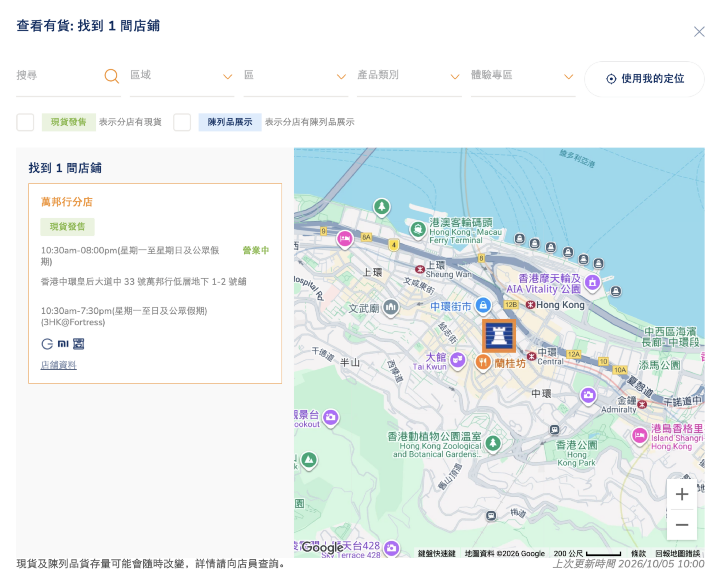
Task: Open the map 條款 terms link
Action: point(638,553)
